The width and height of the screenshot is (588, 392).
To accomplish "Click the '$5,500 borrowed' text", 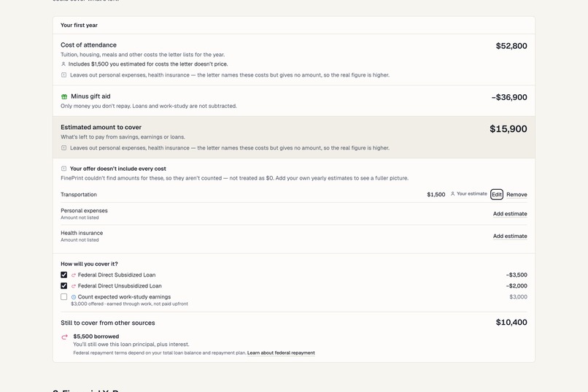I will pyautogui.click(x=96, y=337).
